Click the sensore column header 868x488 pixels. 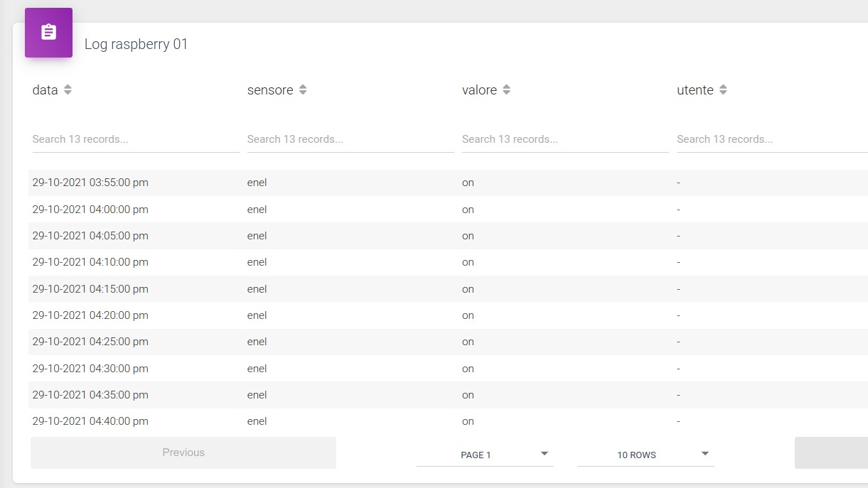[270, 90]
